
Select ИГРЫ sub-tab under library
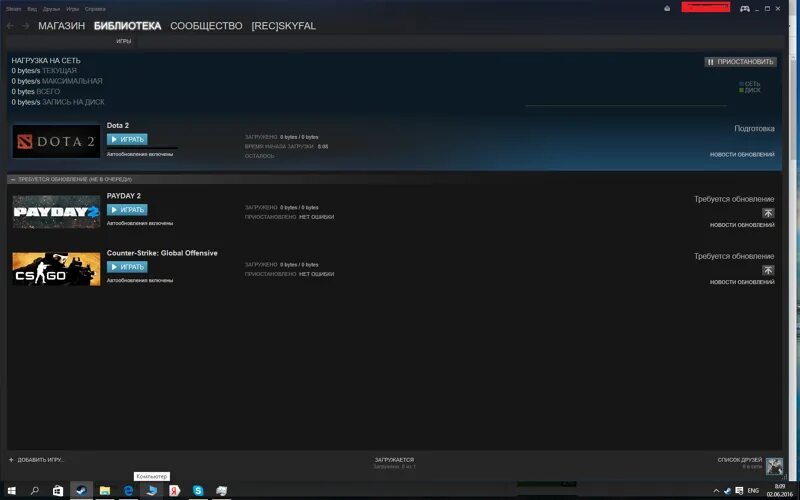point(123,41)
